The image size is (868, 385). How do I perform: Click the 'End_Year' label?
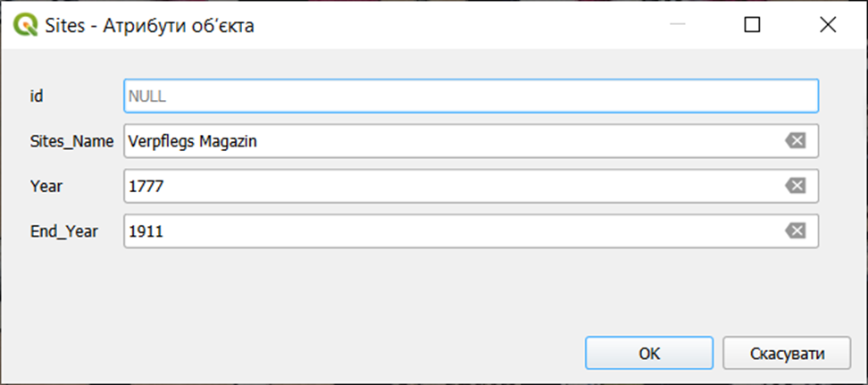coord(63,231)
